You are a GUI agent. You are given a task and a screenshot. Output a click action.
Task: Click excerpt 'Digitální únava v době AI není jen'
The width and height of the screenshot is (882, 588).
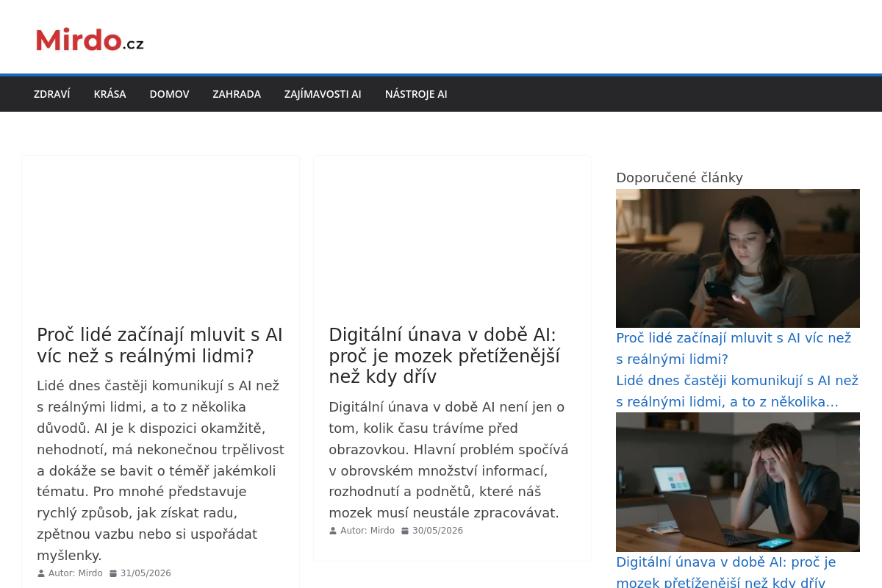point(448,459)
